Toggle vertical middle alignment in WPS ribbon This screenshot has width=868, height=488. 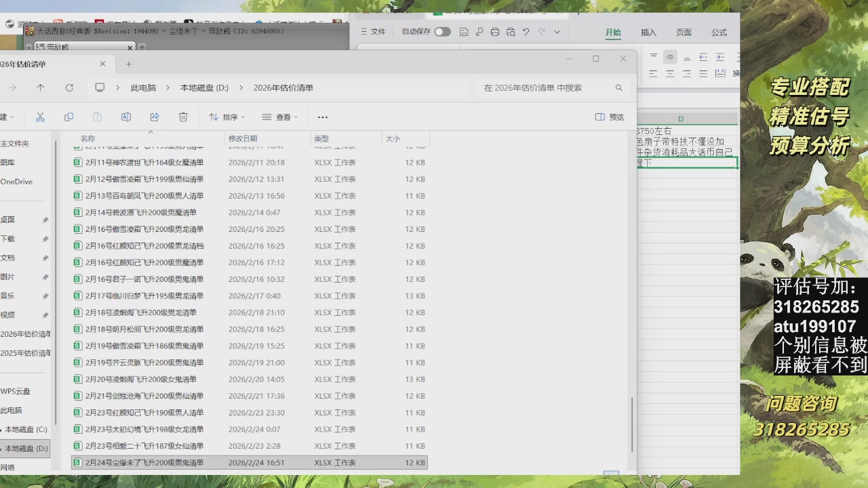670,57
